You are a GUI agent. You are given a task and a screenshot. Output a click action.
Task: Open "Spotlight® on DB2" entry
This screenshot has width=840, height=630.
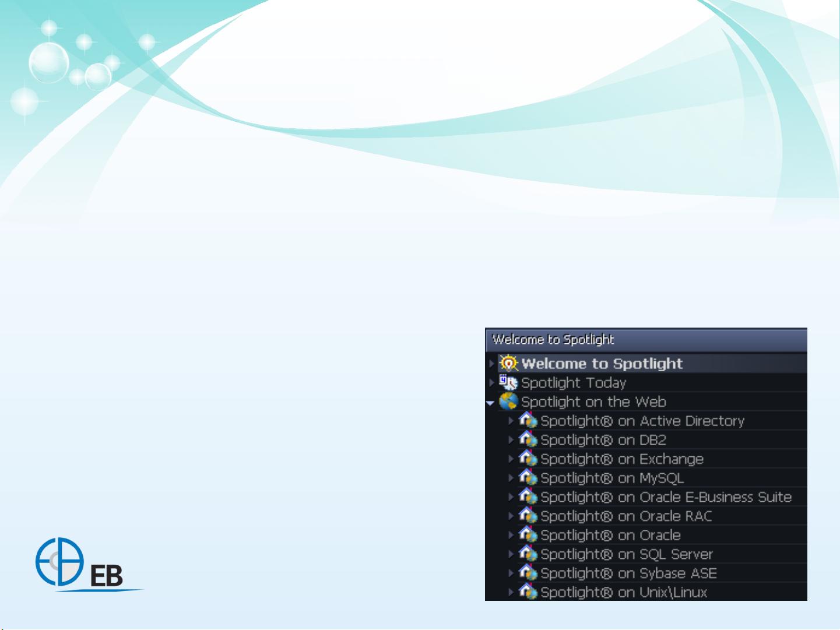tap(603, 440)
